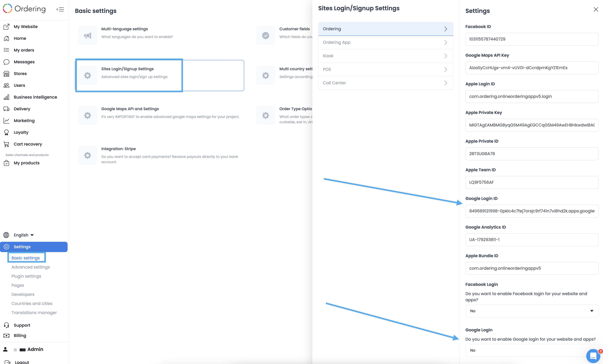Open Multi-language settings card title
The height and width of the screenshot is (364, 603).
(x=125, y=29)
